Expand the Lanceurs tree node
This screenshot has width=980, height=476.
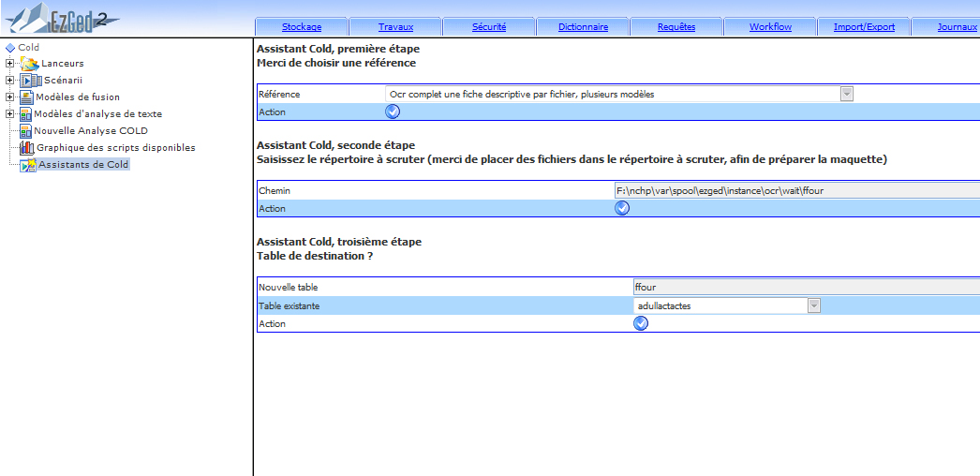click(9, 64)
